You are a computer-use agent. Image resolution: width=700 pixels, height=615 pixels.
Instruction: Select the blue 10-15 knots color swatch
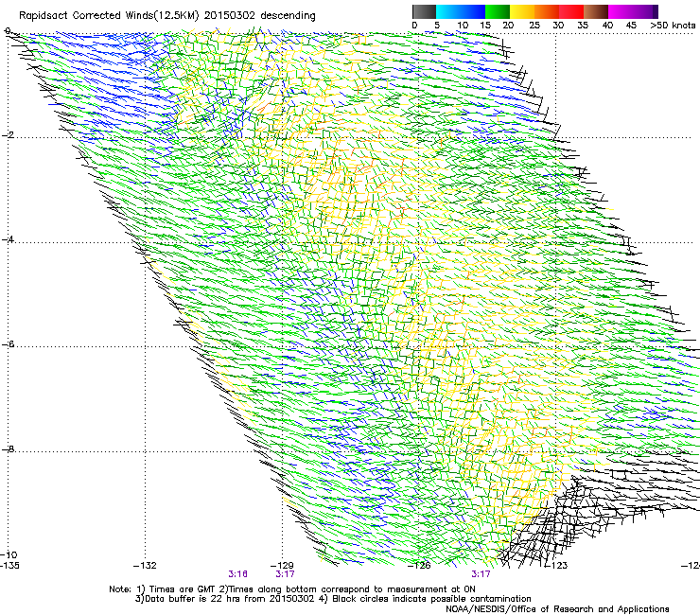coord(473,11)
